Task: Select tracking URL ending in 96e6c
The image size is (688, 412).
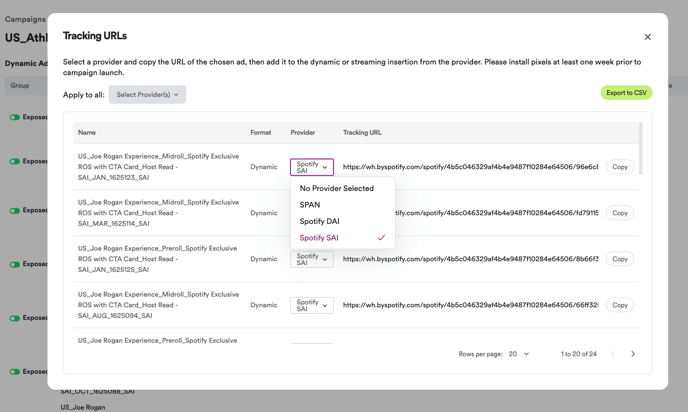Action: [x=470, y=167]
